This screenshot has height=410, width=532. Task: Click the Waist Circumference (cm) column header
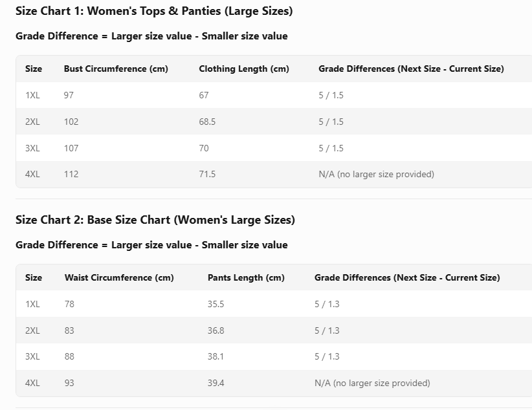(x=119, y=278)
